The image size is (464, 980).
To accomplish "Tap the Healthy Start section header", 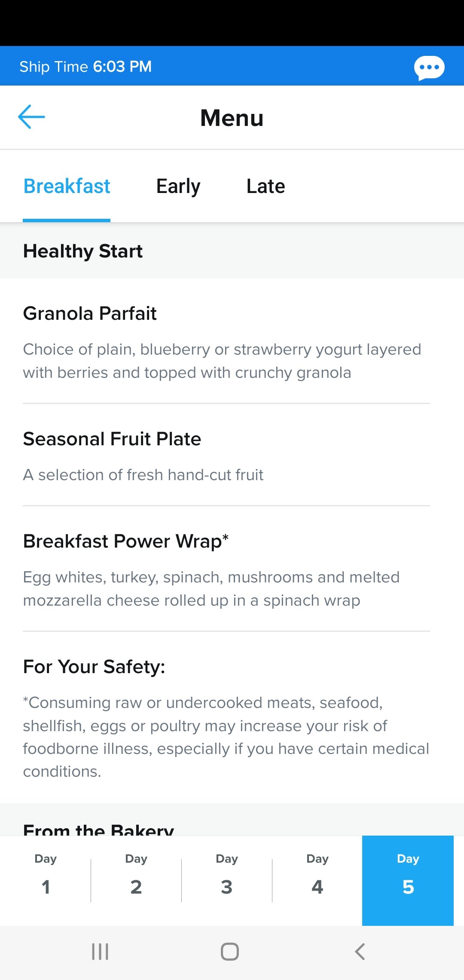I will coord(83,251).
